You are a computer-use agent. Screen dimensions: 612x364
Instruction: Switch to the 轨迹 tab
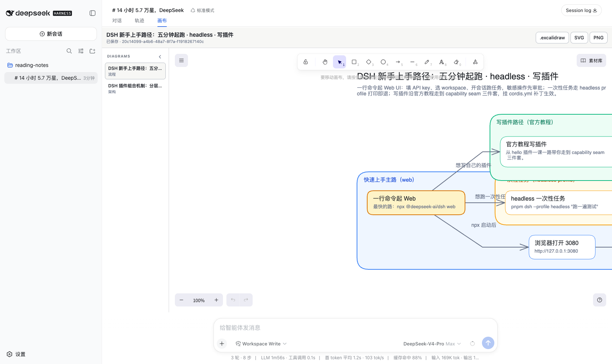(x=140, y=21)
